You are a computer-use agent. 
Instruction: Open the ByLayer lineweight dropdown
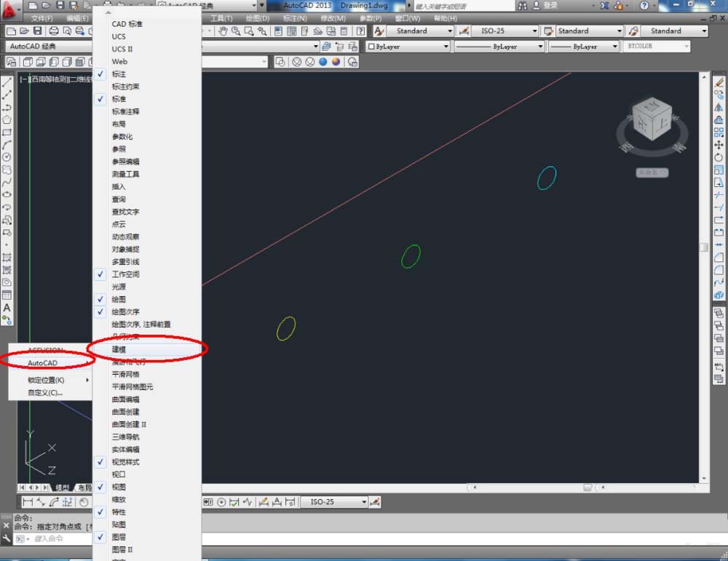click(614, 47)
